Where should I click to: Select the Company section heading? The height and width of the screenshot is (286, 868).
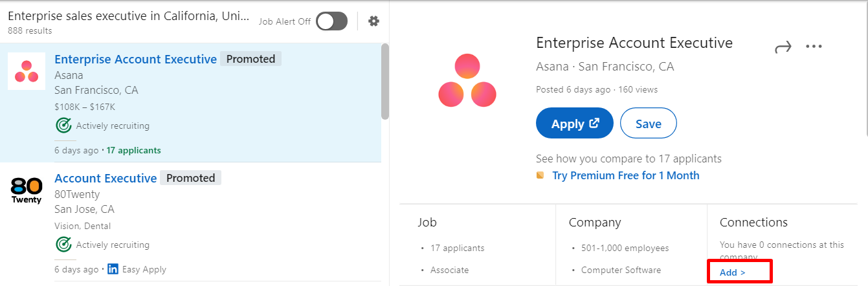(595, 223)
